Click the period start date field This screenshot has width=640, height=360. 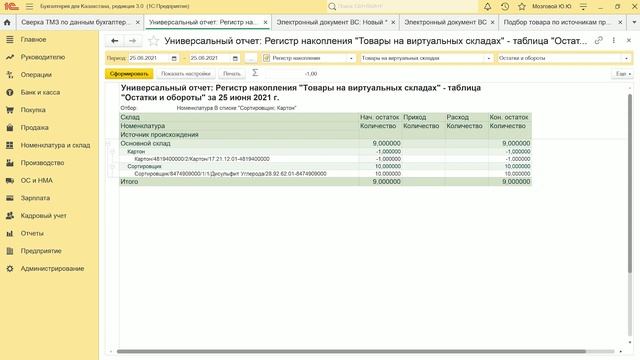pyautogui.click(x=149, y=58)
